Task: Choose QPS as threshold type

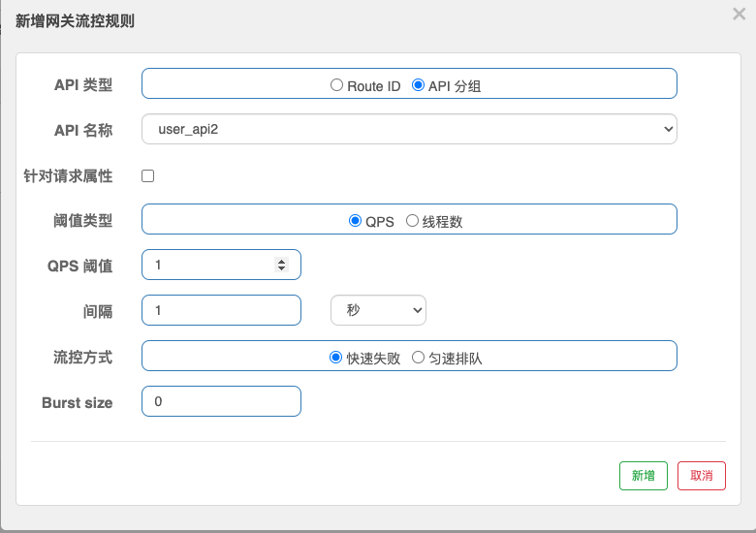Action: pyautogui.click(x=355, y=221)
